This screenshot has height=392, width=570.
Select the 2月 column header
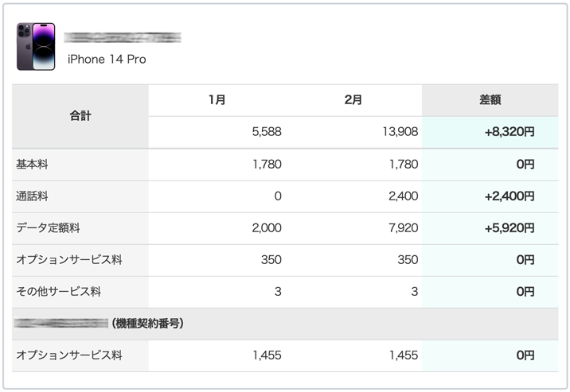[353, 100]
